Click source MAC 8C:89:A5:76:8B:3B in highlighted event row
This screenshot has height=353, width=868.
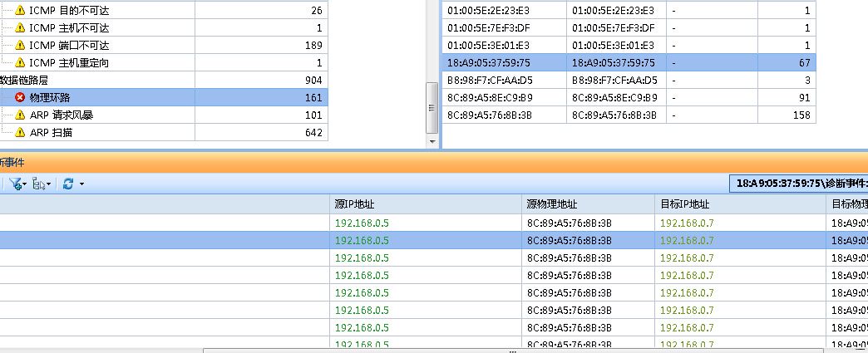point(569,241)
